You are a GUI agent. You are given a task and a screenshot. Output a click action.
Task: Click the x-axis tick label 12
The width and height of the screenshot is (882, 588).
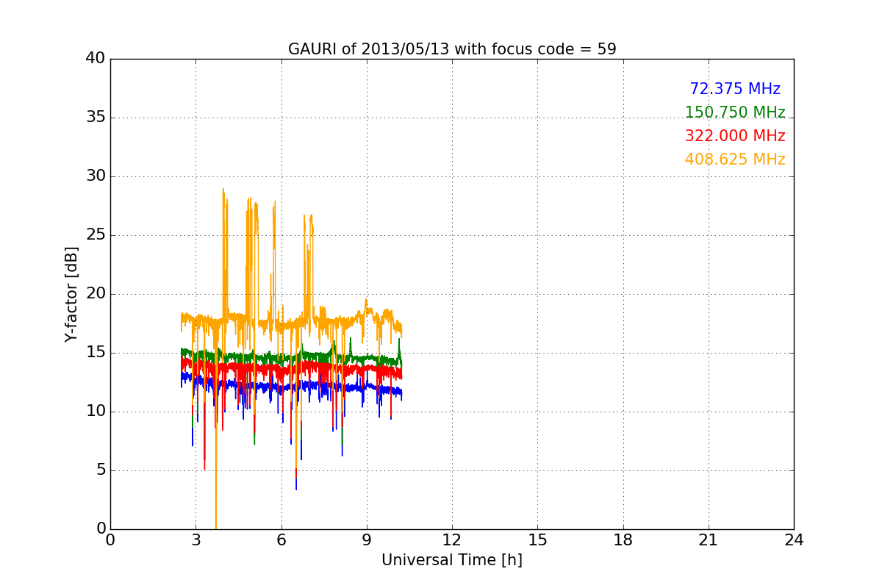coord(452,540)
